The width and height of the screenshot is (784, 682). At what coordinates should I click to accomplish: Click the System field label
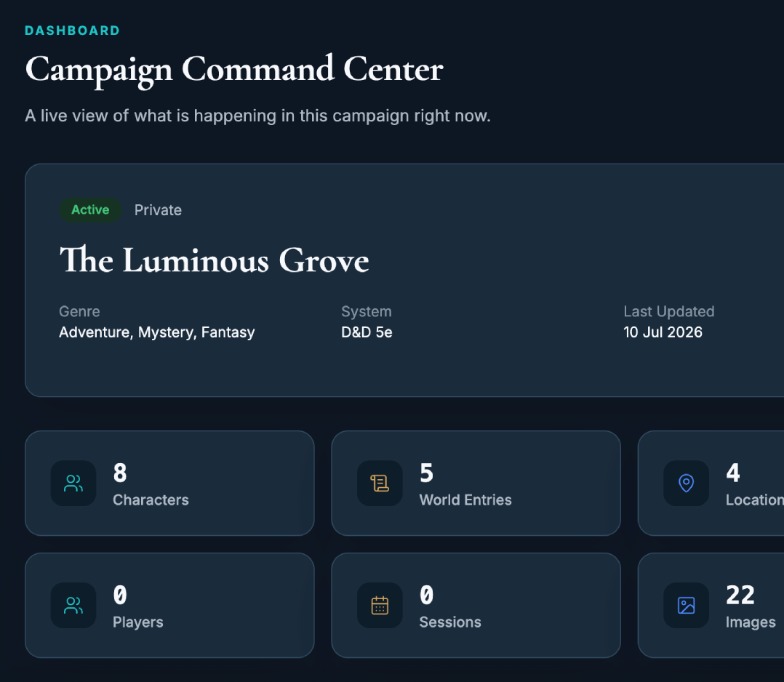tap(367, 311)
